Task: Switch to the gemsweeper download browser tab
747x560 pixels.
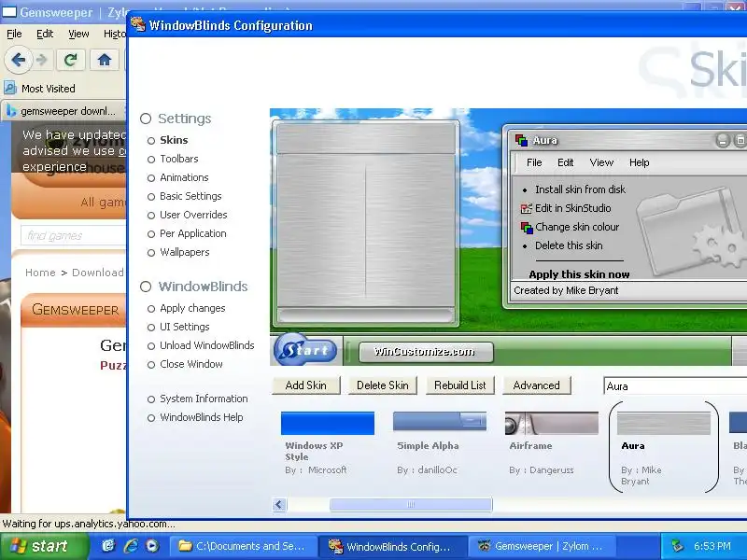Action: pyautogui.click(x=63, y=111)
